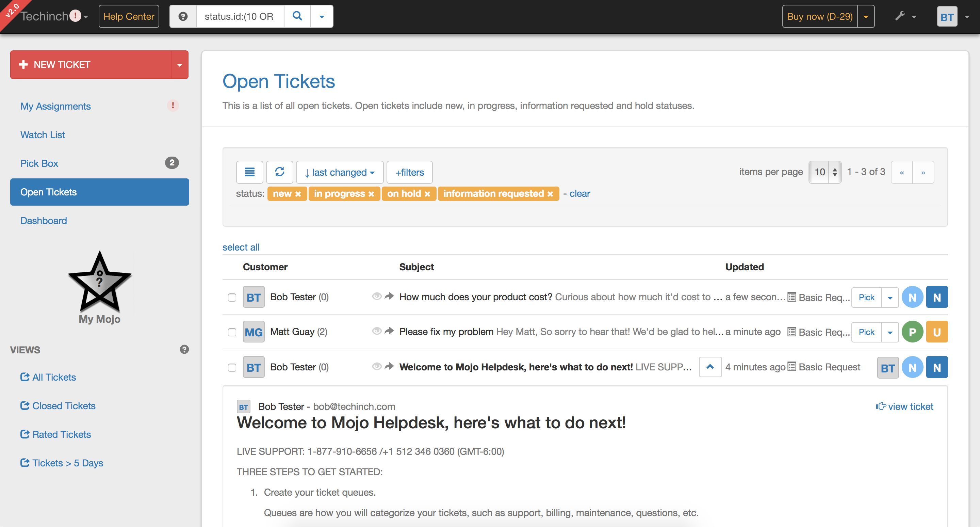The height and width of the screenshot is (527, 980).
Task: Open the 'last changed' sort dropdown
Action: [x=340, y=172]
